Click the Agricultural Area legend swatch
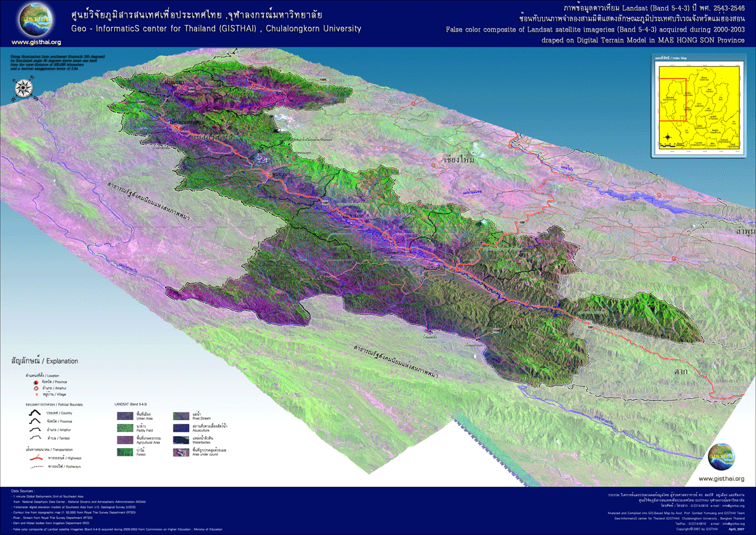The width and height of the screenshot is (756, 535). pos(125,440)
